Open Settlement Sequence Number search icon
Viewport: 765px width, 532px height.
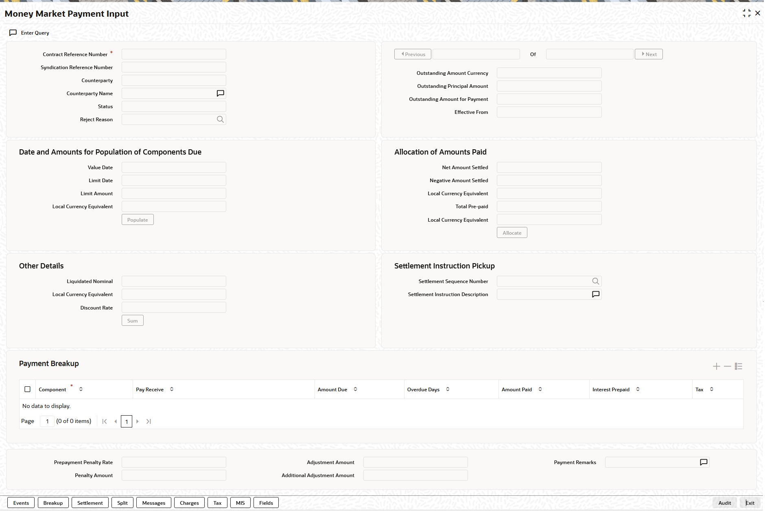[596, 281]
